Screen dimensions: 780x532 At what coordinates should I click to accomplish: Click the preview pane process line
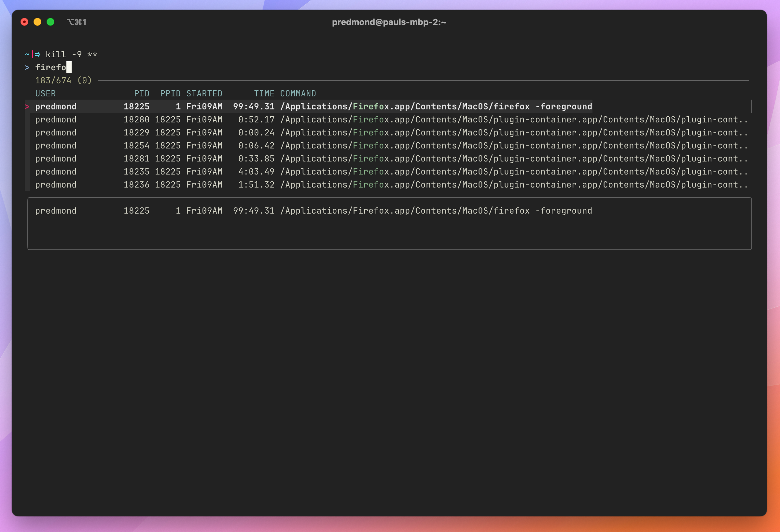click(x=314, y=211)
